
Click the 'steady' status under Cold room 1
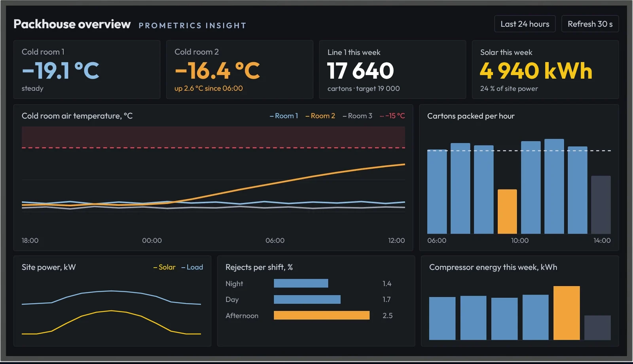32,89
